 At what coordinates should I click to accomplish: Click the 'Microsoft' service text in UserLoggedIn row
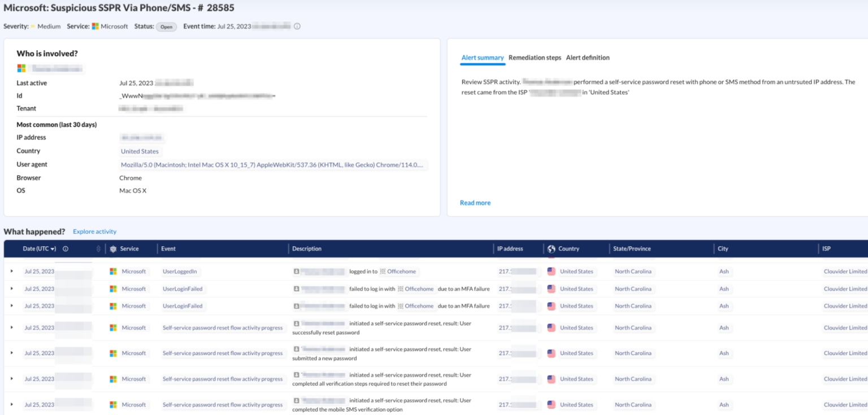pyautogui.click(x=134, y=272)
